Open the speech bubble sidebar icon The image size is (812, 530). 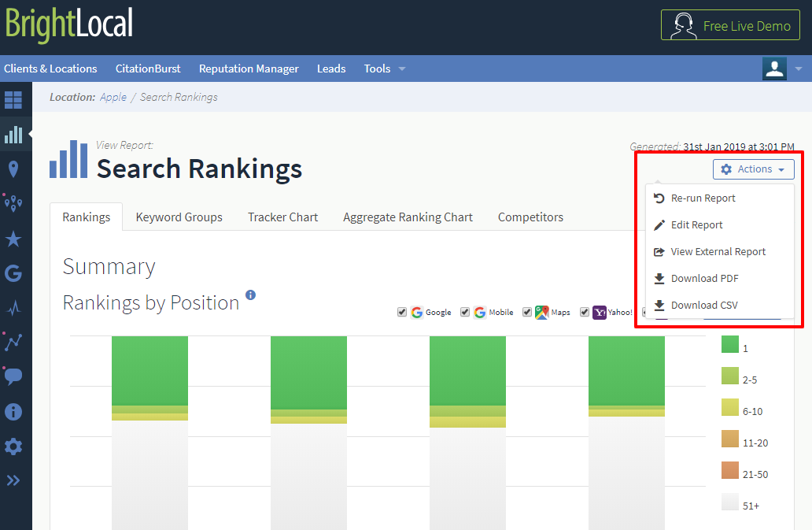13,376
